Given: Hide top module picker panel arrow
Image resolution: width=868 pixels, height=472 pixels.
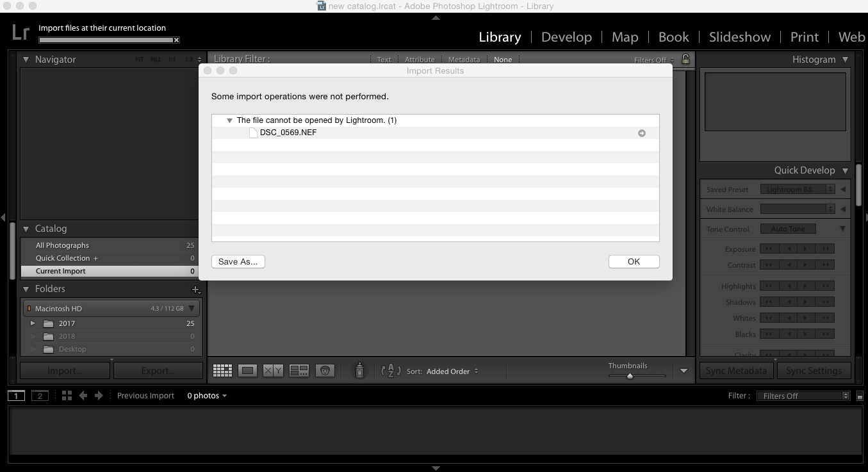Looking at the screenshot, I should 436,18.
